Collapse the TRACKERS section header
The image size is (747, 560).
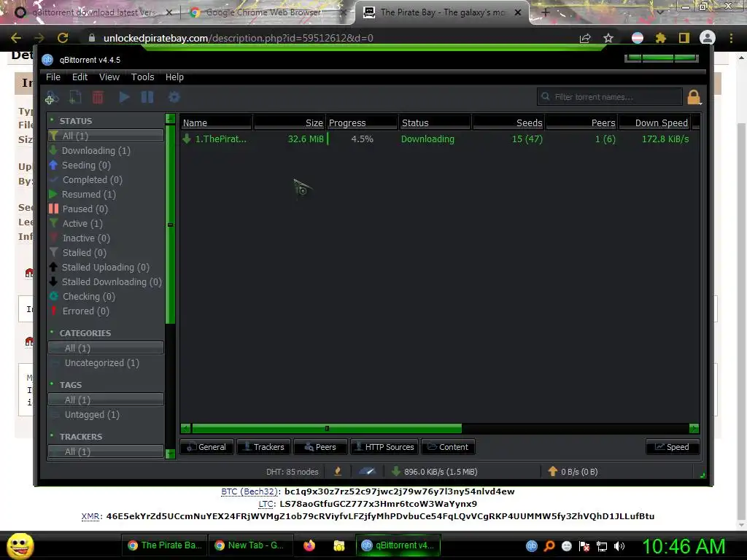click(x=80, y=437)
